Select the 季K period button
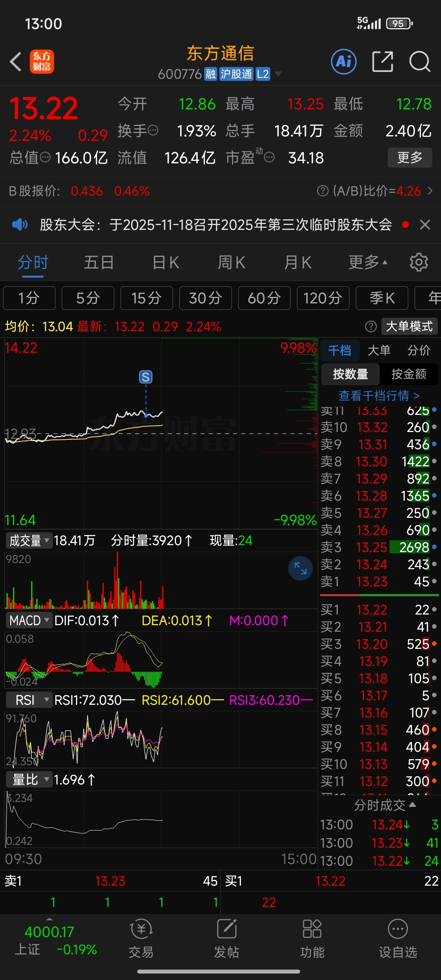The image size is (441, 980). pos(382,298)
